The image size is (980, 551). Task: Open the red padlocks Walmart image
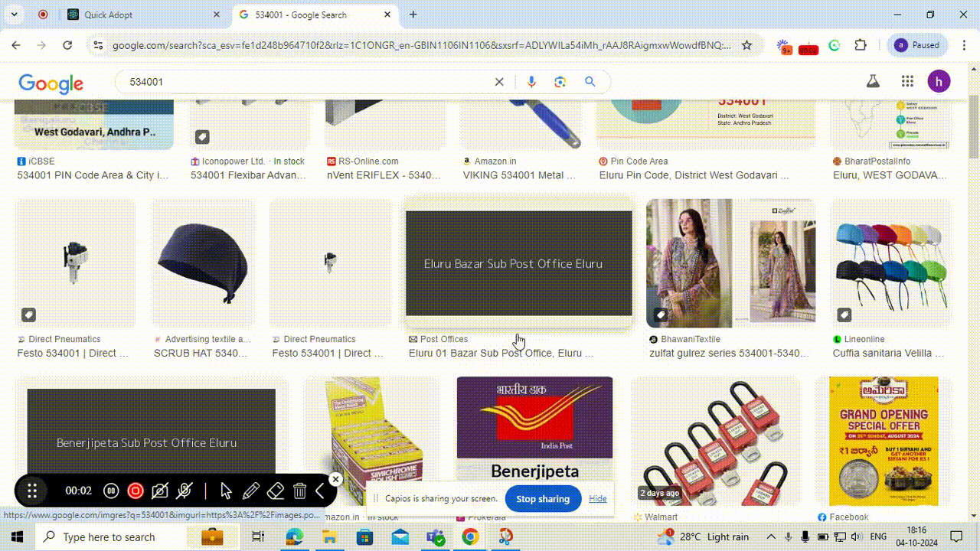[x=715, y=441]
